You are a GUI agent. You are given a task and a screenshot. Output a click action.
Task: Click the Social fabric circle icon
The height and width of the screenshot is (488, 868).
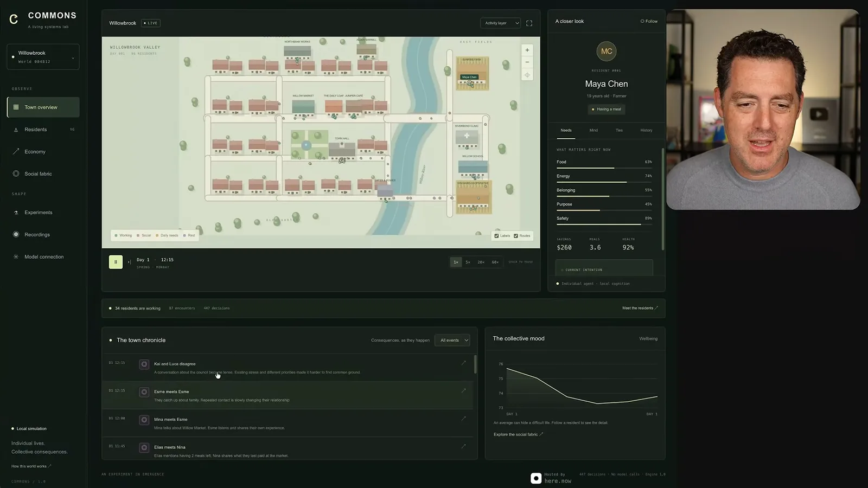tap(16, 174)
